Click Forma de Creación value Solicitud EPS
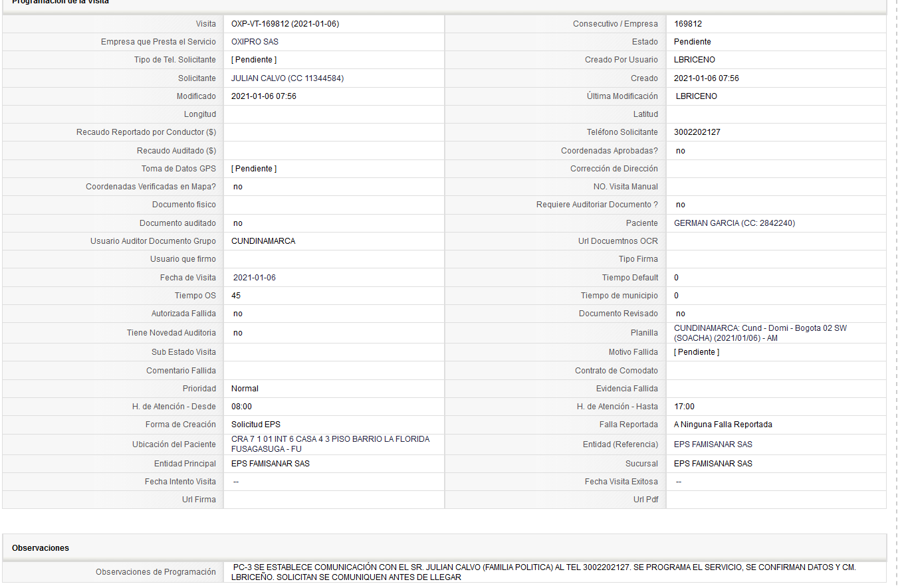This screenshot has height=588, width=904. point(256,425)
